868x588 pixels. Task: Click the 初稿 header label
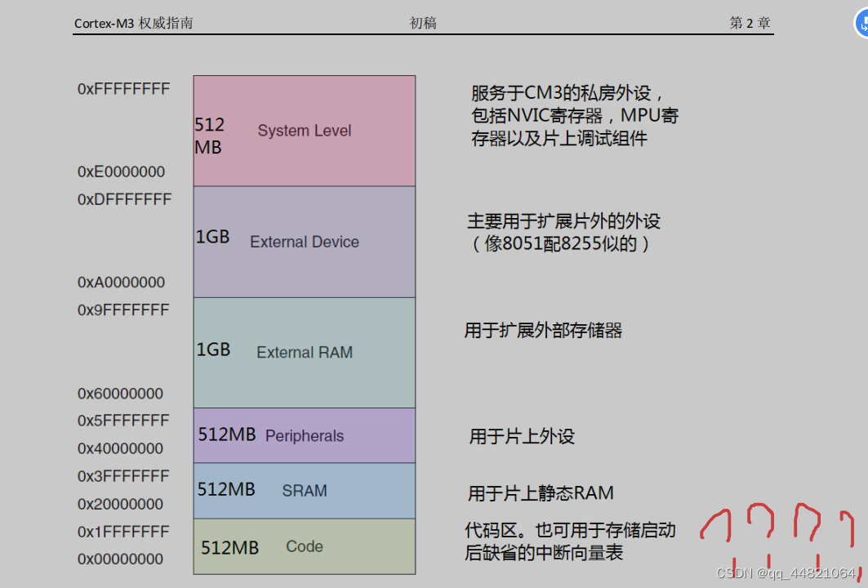pos(422,22)
